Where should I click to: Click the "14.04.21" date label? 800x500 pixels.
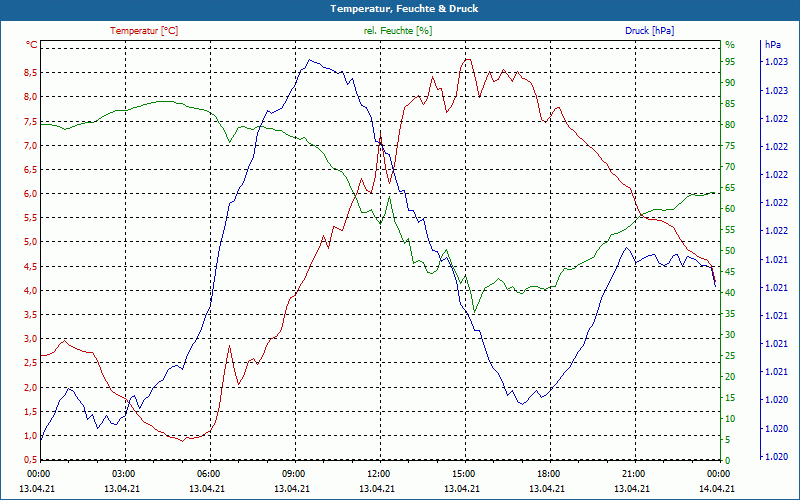pos(717,488)
